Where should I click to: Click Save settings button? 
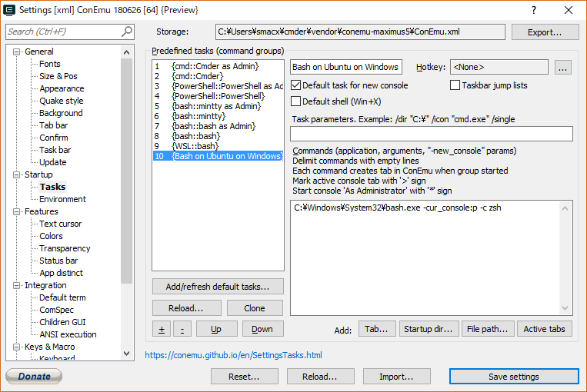514,377
